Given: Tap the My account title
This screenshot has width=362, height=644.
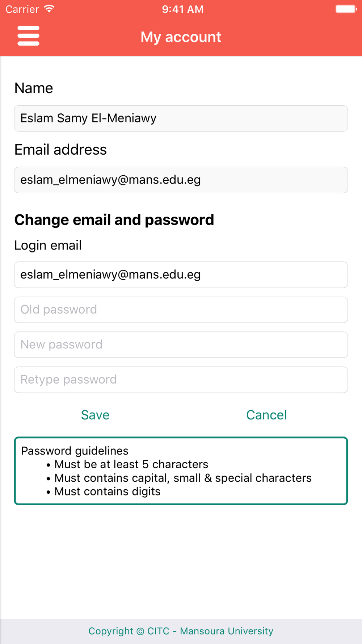Looking at the screenshot, I should pyautogui.click(x=181, y=37).
